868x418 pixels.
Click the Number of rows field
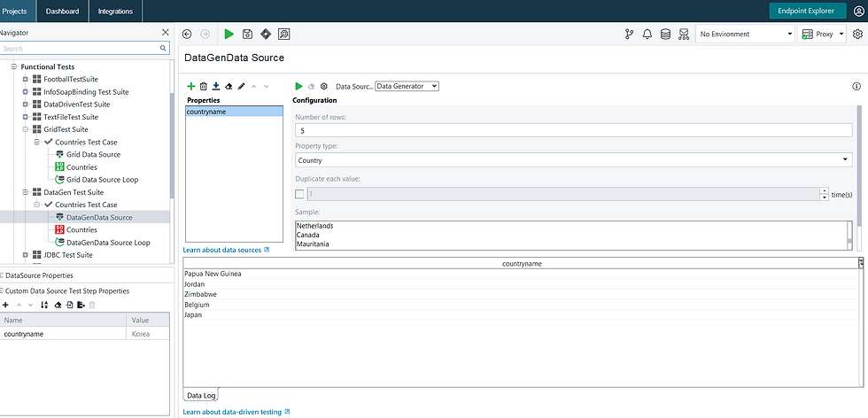point(574,130)
